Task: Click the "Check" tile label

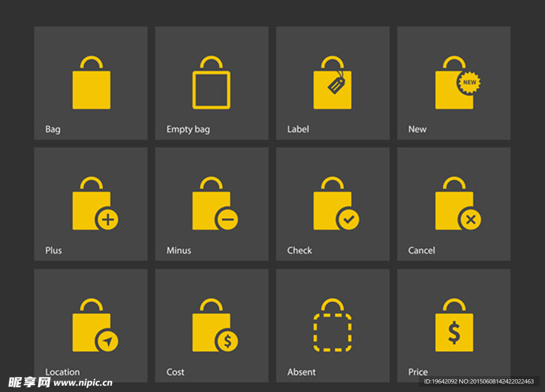Action: pyautogui.click(x=299, y=251)
